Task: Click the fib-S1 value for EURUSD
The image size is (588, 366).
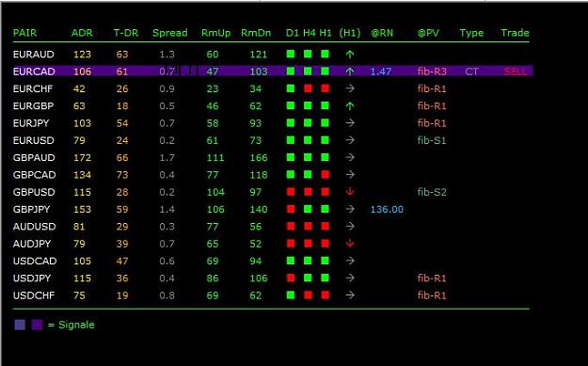Action: pyautogui.click(x=432, y=140)
